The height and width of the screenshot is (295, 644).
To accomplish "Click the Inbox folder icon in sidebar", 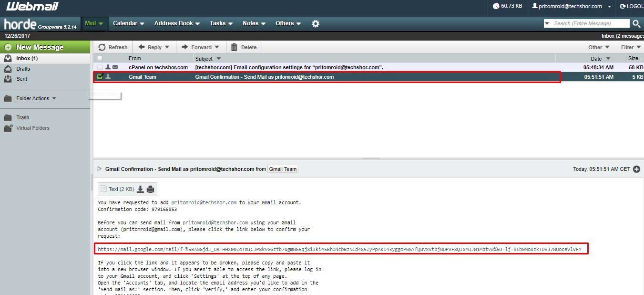I will [x=8, y=58].
